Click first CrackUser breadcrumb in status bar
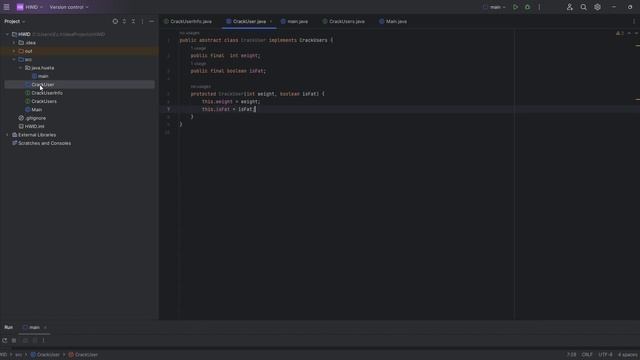Screen dimensions: 640x360 pos(45,355)
